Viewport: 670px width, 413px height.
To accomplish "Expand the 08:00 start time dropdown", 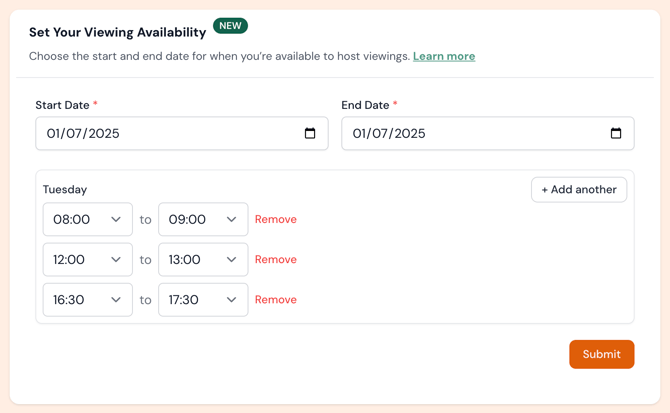I will (x=87, y=220).
